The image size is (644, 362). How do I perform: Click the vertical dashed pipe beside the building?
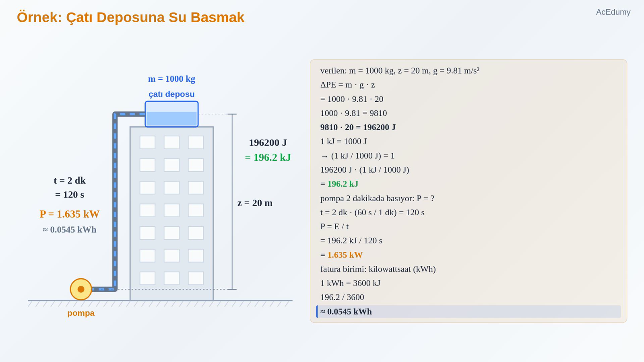(115, 202)
